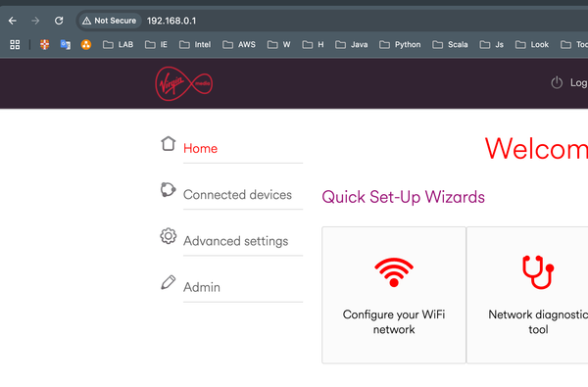Click Network diagnostic tool label
The width and height of the screenshot is (588, 387).
coord(538,321)
